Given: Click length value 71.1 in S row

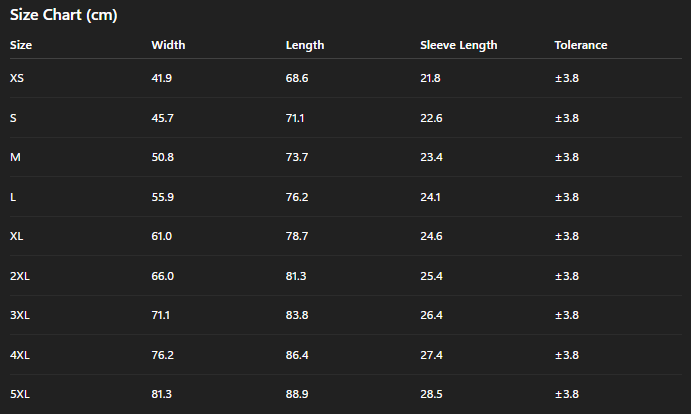Looking at the screenshot, I should [296, 118].
